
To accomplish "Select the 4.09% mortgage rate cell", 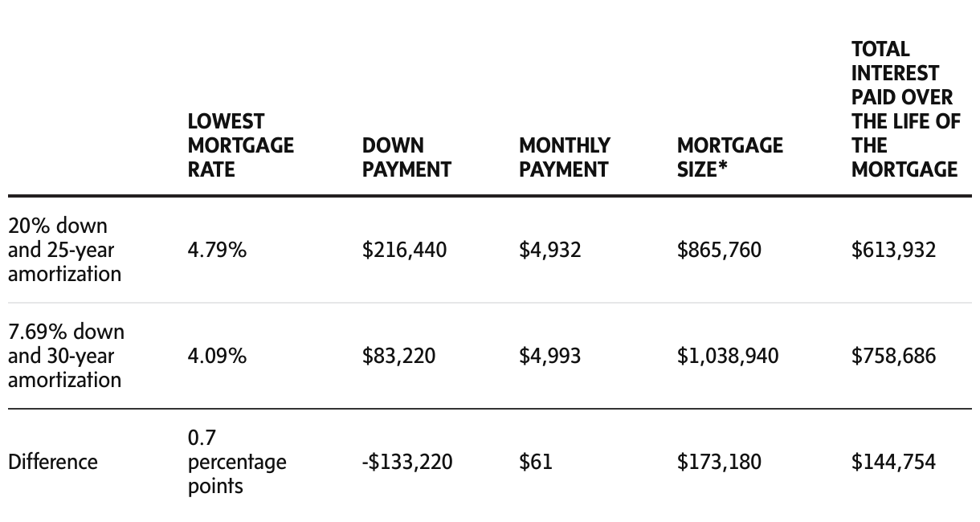I will point(217,356).
